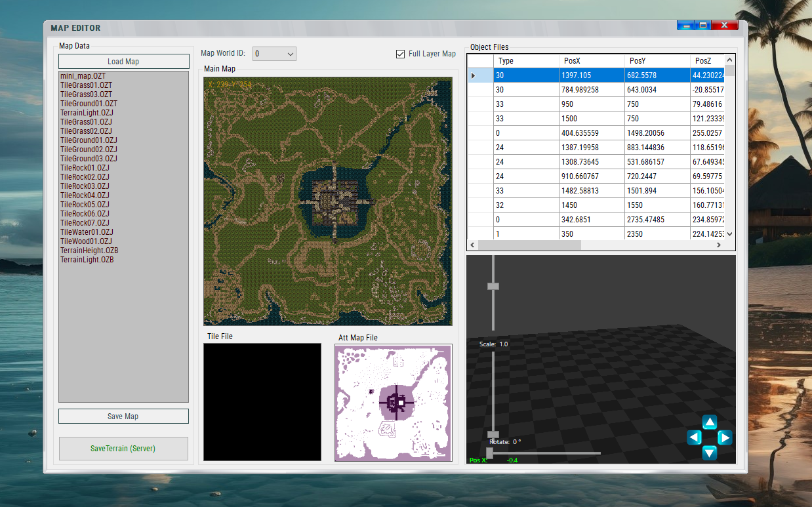Open the Map World ID dropdown
812x507 pixels.
pos(275,54)
